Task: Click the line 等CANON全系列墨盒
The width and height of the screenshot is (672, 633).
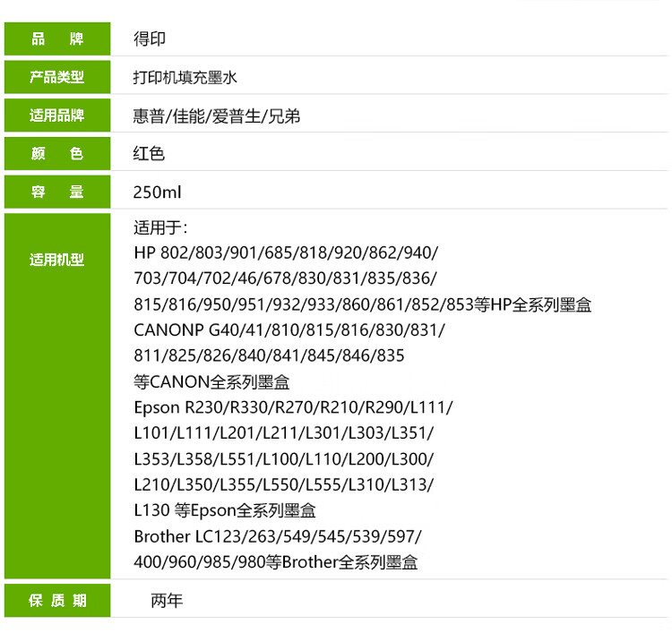Action: pos(211,381)
